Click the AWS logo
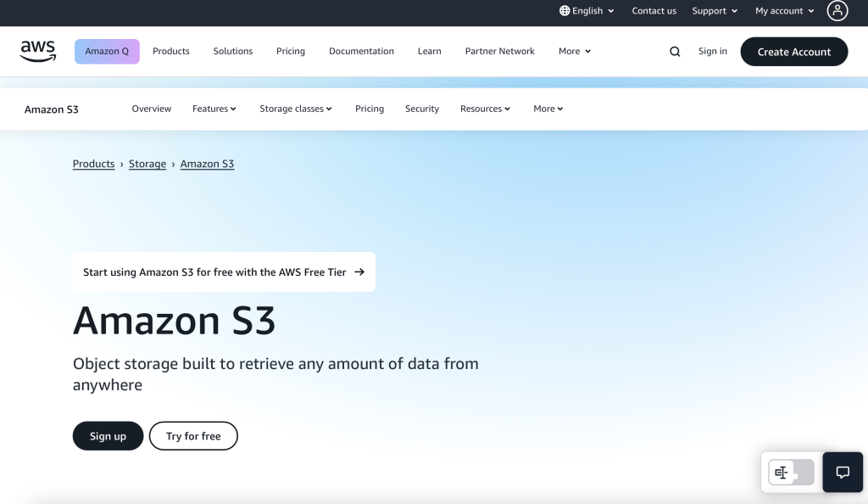Viewport: 868px width, 504px height. [37, 52]
